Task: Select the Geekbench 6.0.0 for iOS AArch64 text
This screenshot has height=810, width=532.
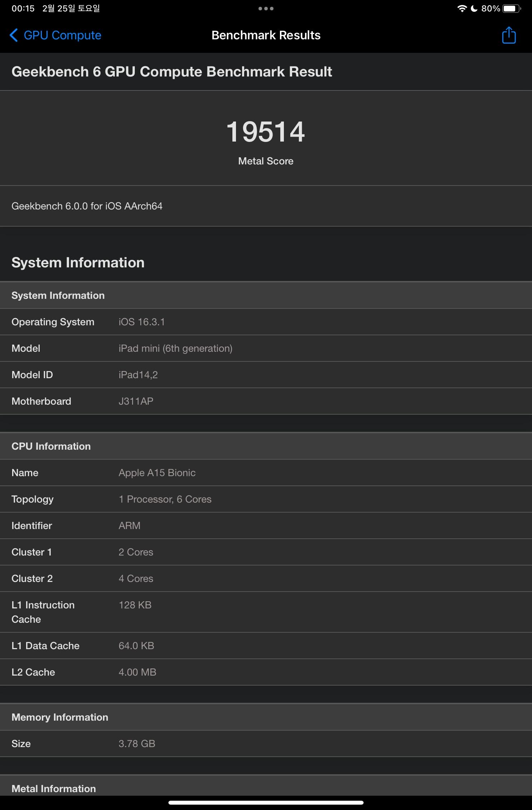Action: [x=87, y=206]
